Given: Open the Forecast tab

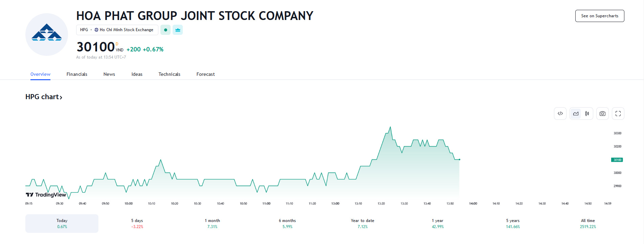Looking at the screenshot, I should pyautogui.click(x=205, y=74).
